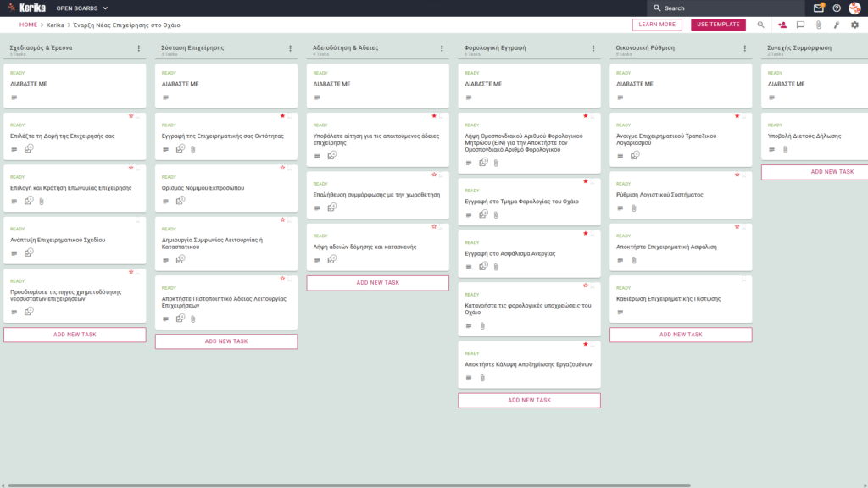Image resolution: width=868 pixels, height=488 pixels.
Task: Toggle star on Ορισμός Νόμιμου Εκπροσώπου card
Action: pyautogui.click(x=282, y=168)
